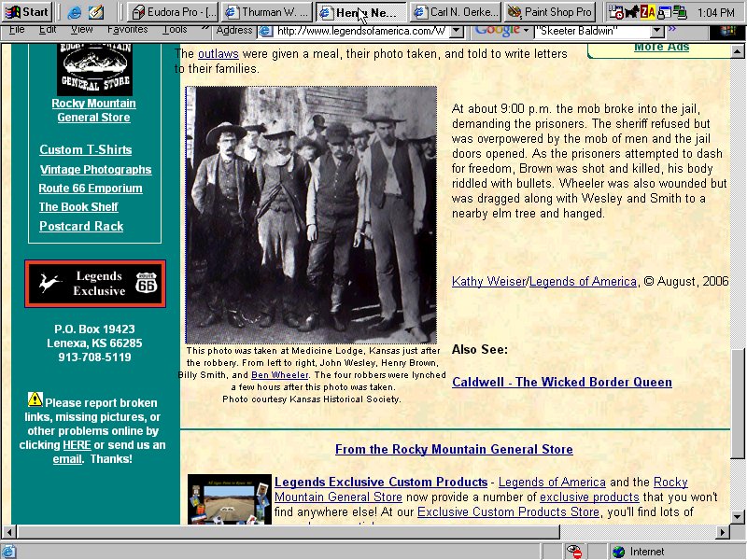Open the View menu
747x560 pixels.
coord(82,30)
